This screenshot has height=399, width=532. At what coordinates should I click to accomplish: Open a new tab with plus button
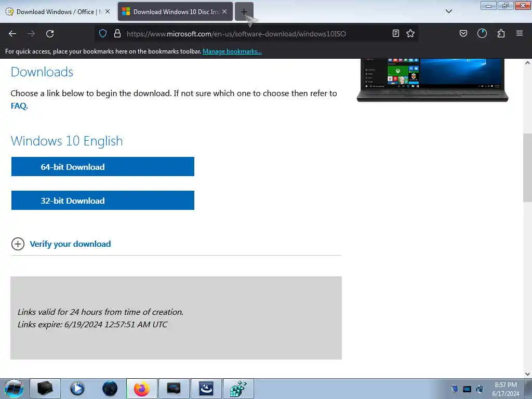tap(244, 12)
